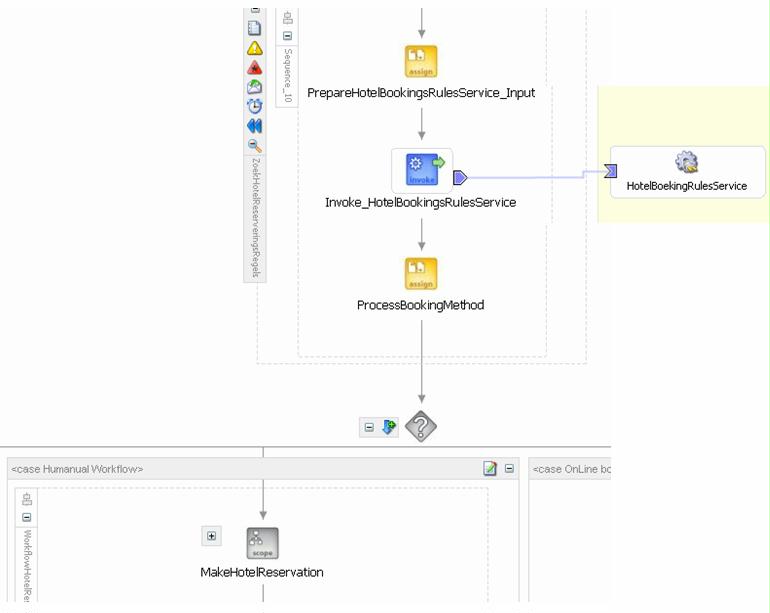Click the blue compensation rewind icon
770x613 pixels.
(x=254, y=126)
